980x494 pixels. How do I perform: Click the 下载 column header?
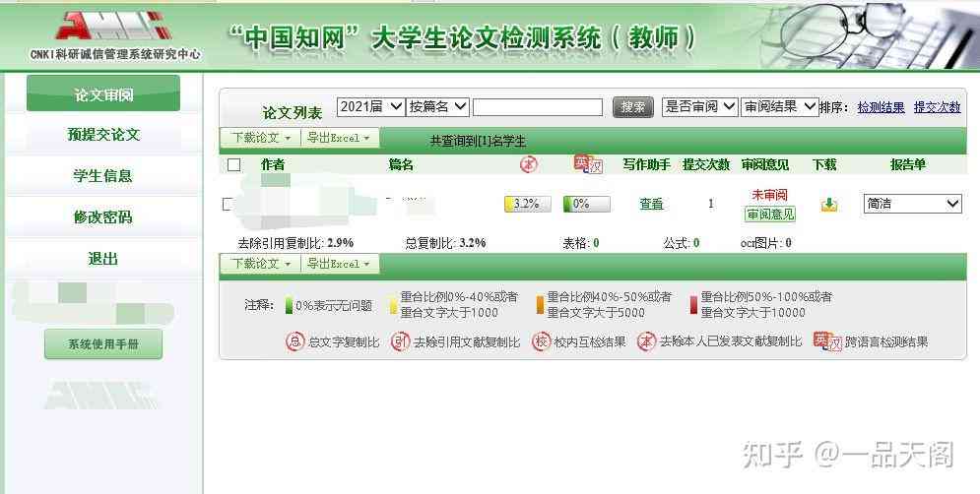824,165
